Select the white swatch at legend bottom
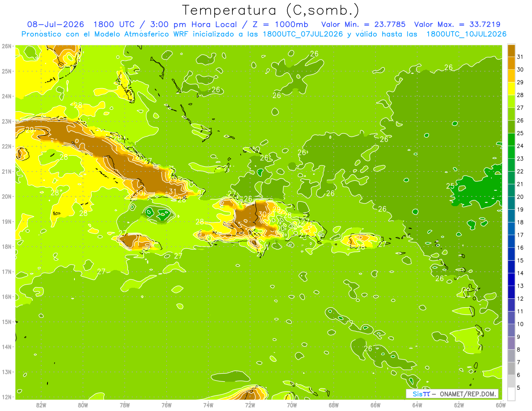Image resolution: width=532 pixels, height=411 pixels. click(511, 394)
